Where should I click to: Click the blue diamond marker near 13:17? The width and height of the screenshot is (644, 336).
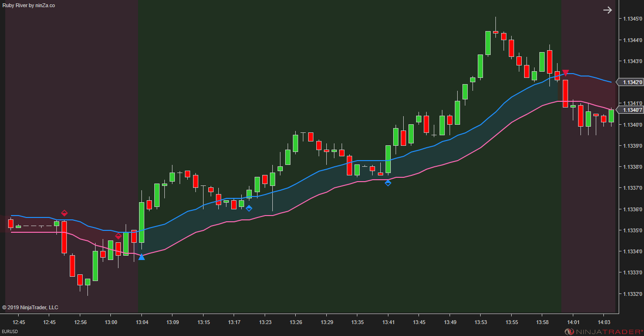(x=248, y=208)
